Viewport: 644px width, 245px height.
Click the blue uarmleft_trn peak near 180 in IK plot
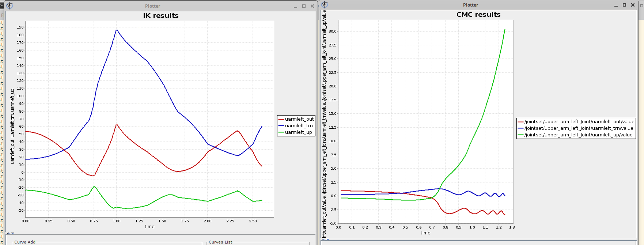[117, 30]
